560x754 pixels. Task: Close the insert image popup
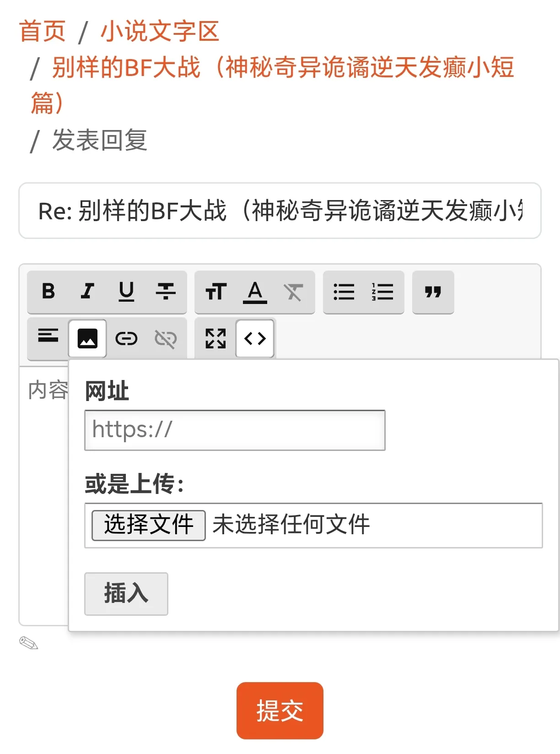[87, 338]
